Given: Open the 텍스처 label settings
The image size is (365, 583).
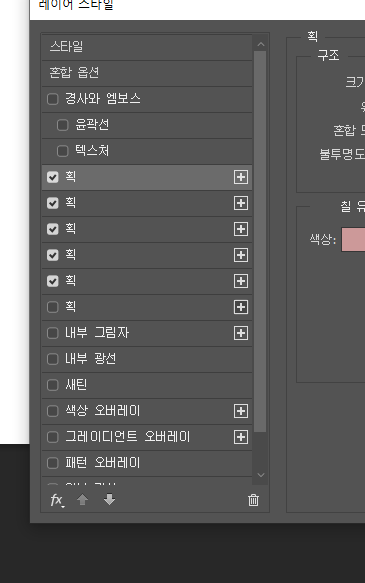Looking at the screenshot, I should [92, 151].
